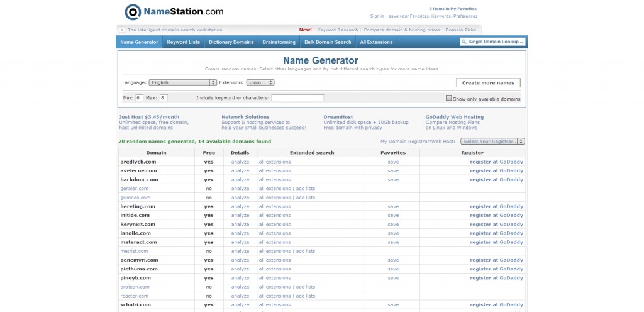Analyze the geraler.com domain
644x312 pixels.
(240, 189)
